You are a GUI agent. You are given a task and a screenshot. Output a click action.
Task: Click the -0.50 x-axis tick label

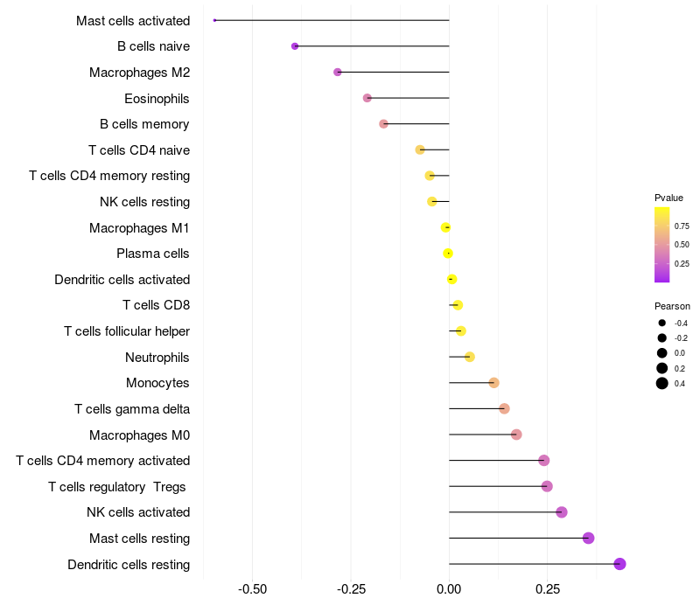[x=252, y=588]
